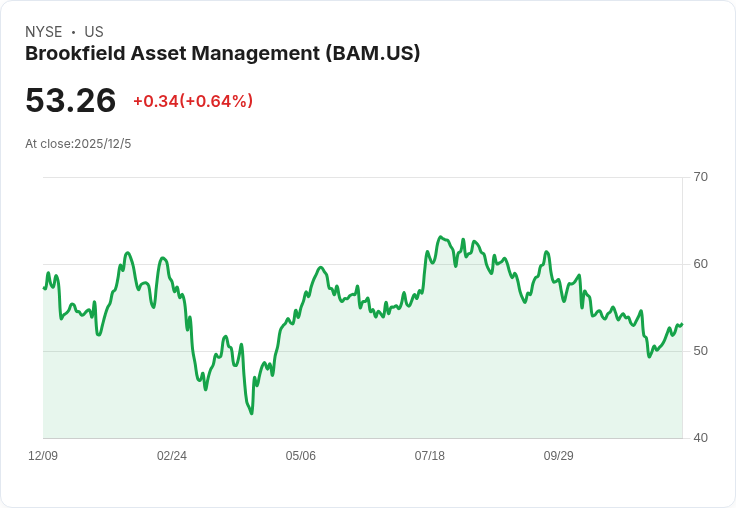Screen dimensions: 736x508
Task: Click the 02/24 date axis label
Action: tap(172, 456)
